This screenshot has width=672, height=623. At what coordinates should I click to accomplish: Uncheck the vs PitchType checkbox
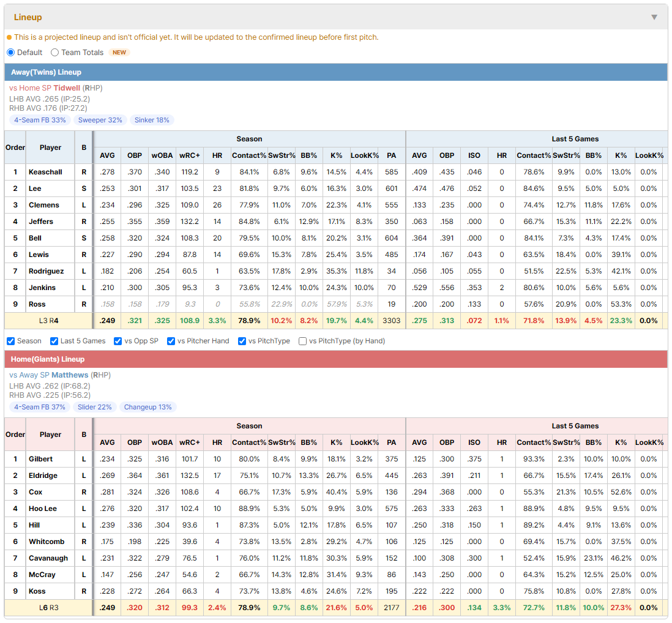click(242, 341)
